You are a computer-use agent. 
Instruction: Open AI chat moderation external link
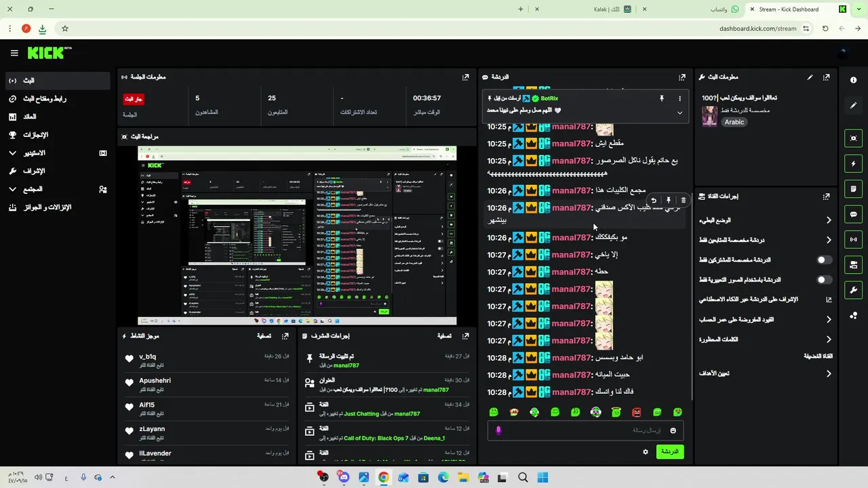pos(829,300)
